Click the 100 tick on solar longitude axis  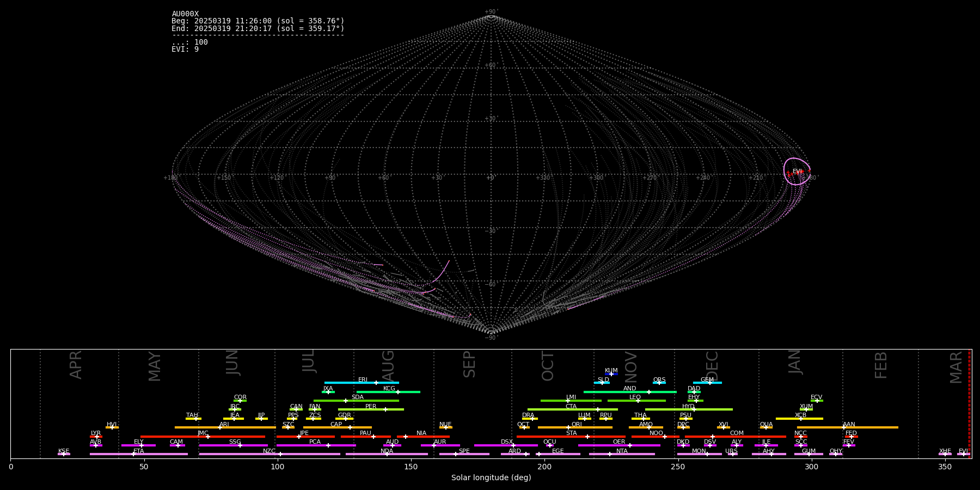click(x=278, y=467)
